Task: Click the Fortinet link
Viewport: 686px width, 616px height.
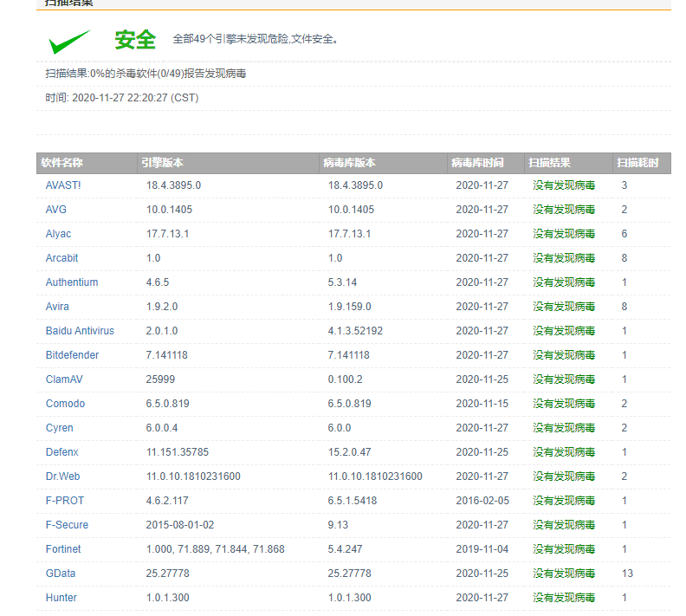Action: (63, 549)
